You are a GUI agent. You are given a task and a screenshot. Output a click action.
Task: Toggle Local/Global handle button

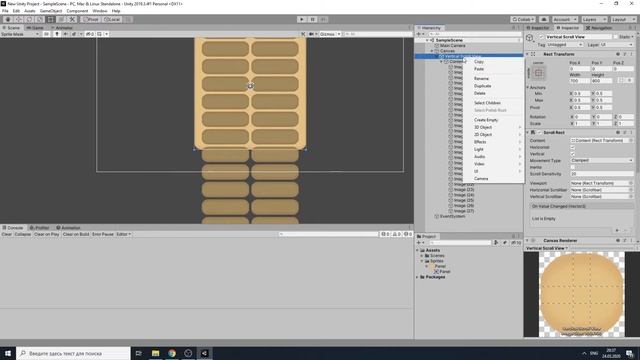(x=111, y=19)
